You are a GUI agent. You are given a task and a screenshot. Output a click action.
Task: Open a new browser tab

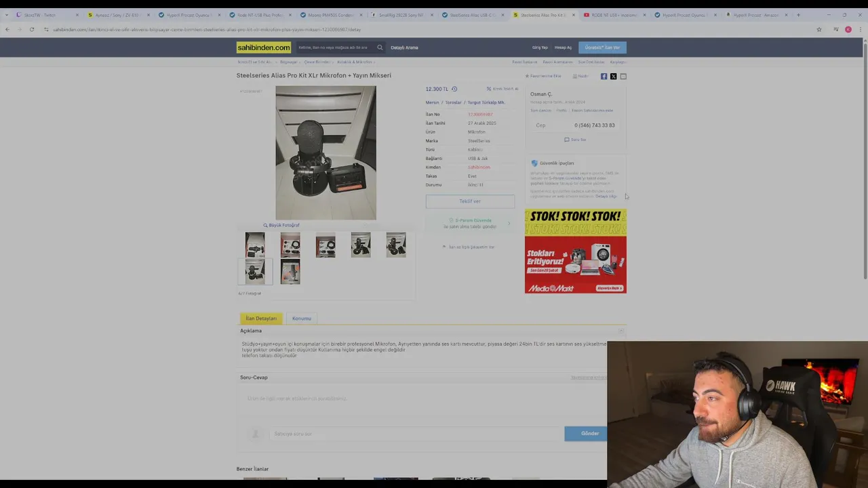pyautogui.click(x=798, y=15)
